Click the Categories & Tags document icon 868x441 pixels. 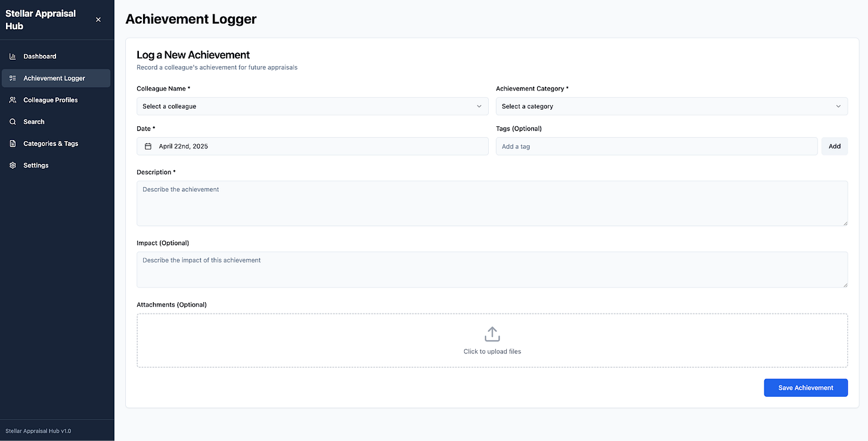pos(13,144)
